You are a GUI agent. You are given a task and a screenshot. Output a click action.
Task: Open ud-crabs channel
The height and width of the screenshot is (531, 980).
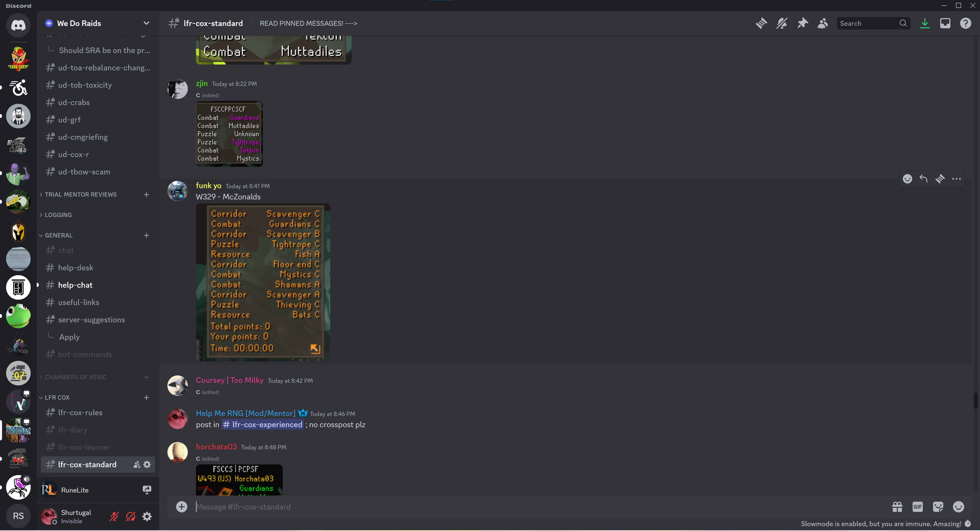coord(98,102)
